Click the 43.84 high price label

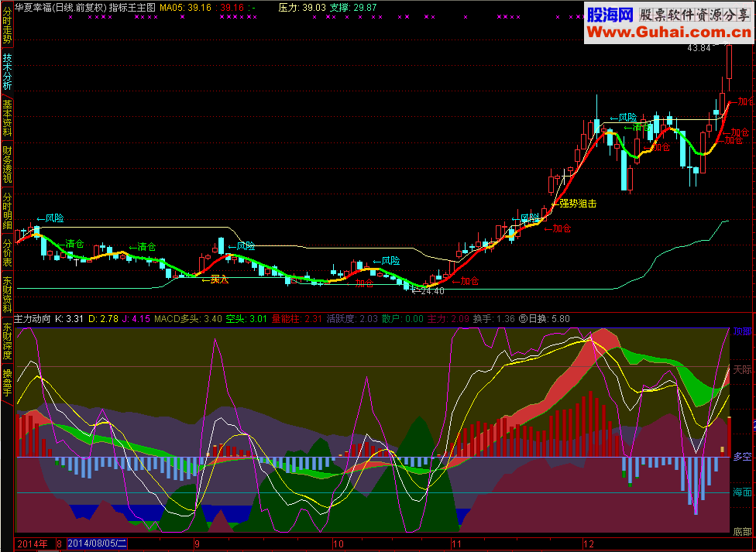699,48
